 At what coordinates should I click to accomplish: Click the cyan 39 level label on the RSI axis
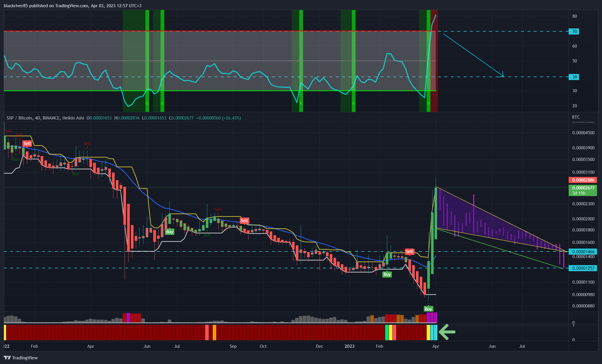574,77
